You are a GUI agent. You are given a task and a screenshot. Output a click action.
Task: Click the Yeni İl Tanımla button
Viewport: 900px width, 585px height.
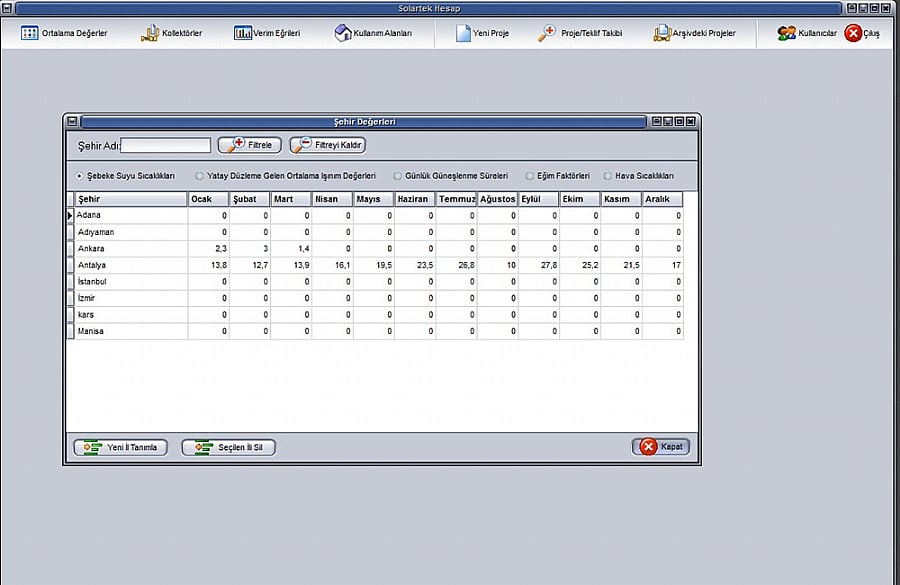(x=121, y=447)
